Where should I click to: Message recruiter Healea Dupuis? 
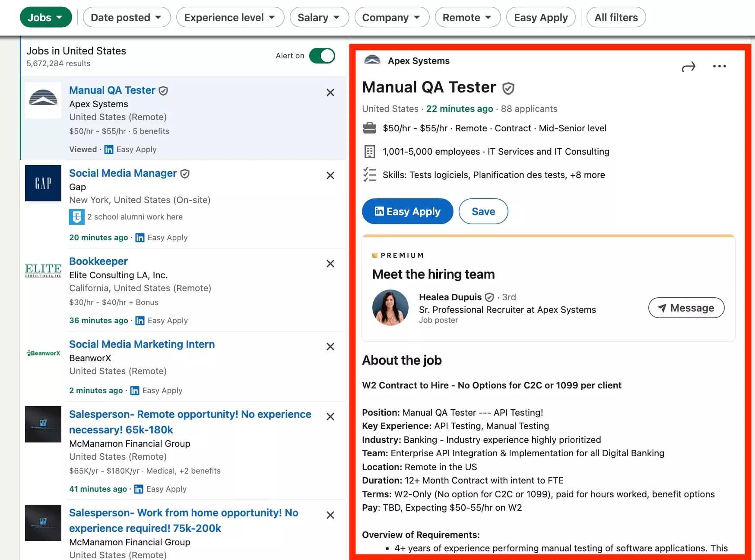(686, 308)
